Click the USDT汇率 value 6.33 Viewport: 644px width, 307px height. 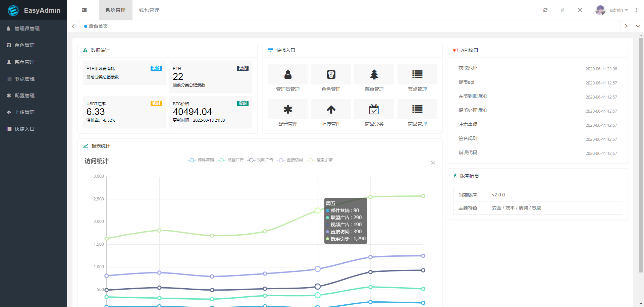96,112
